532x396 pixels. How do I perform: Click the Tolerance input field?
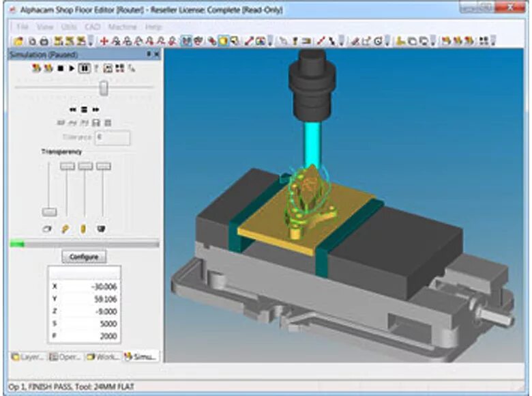pos(113,137)
